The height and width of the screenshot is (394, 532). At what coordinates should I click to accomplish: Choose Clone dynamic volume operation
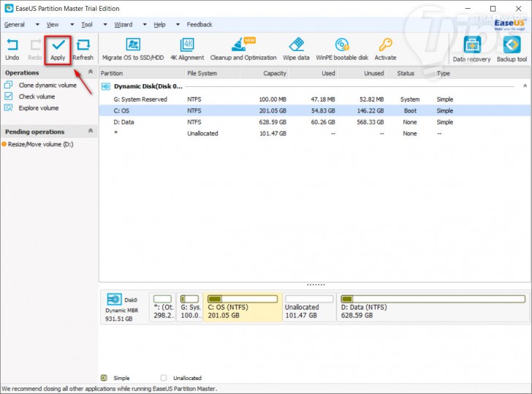[47, 86]
